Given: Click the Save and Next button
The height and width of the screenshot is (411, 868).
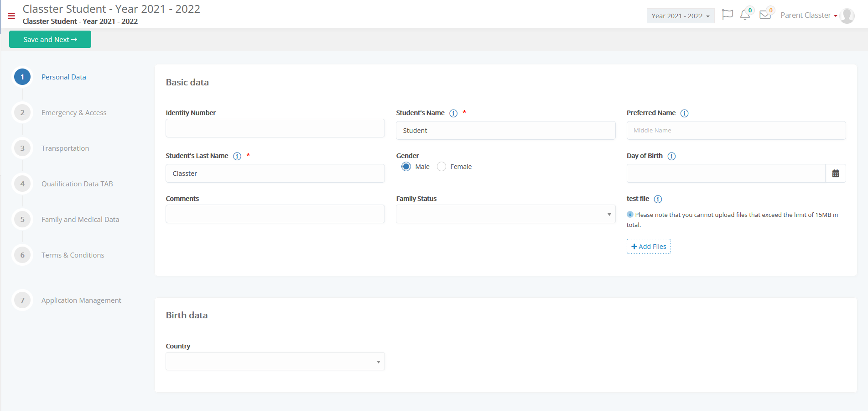Looking at the screenshot, I should point(50,39).
